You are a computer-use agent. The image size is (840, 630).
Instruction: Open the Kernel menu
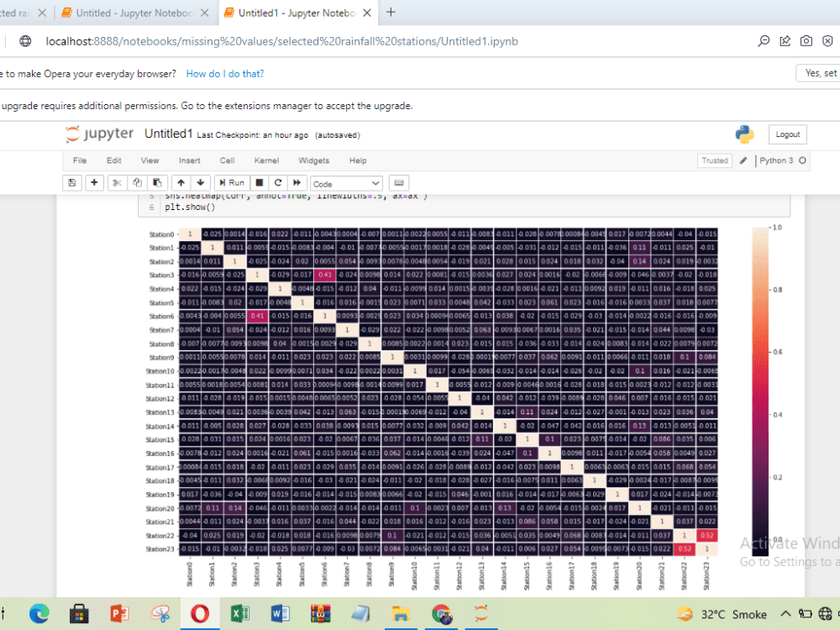(x=266, y=160)
